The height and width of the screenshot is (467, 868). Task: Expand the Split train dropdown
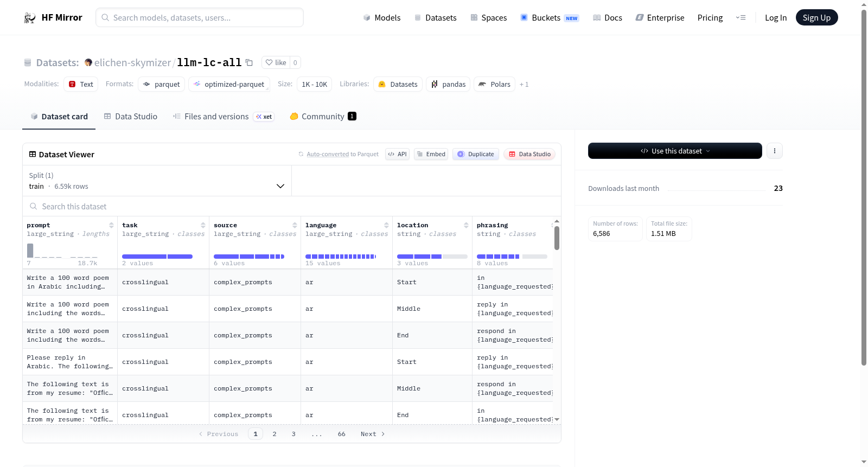(x=157, y=181)
